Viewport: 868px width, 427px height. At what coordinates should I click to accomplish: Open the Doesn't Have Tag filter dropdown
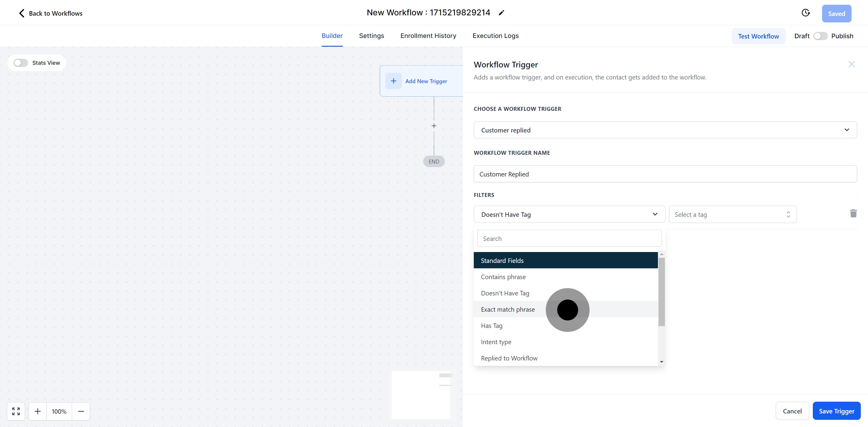(569, 214)
